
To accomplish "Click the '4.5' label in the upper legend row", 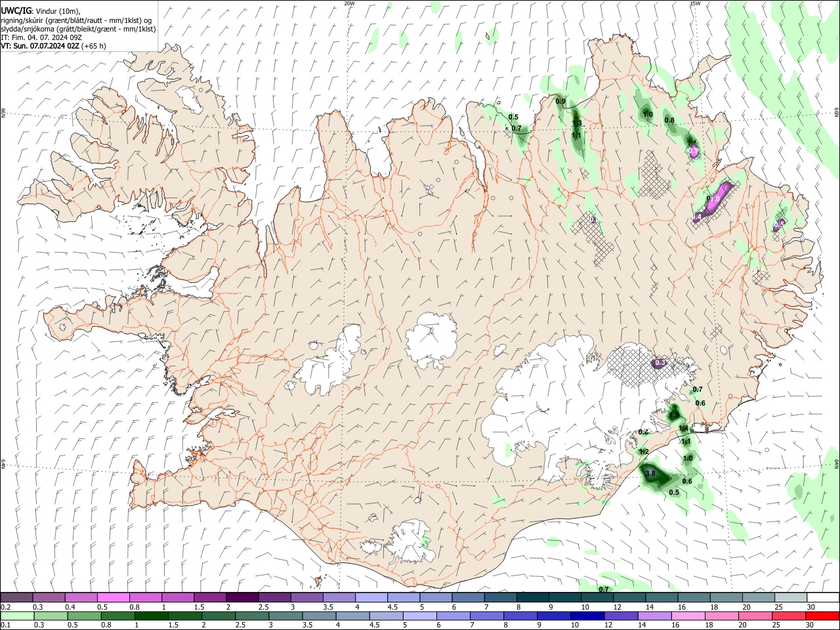I will click(x=392, y=607).
